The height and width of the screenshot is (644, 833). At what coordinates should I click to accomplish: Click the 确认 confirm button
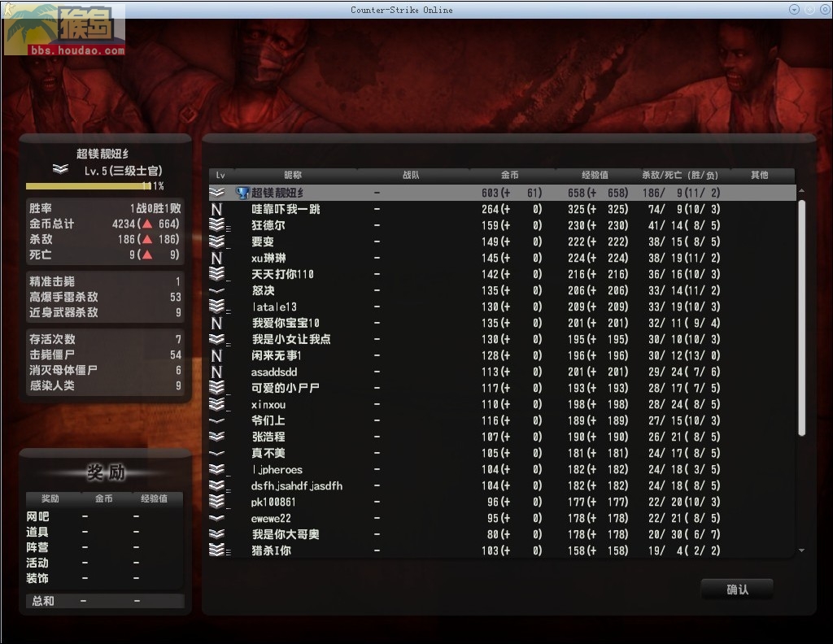[x=737, y=590]
